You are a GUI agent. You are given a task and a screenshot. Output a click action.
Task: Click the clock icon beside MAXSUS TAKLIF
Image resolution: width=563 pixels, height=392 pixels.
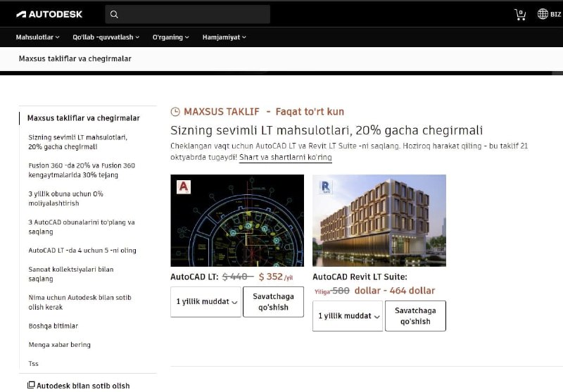pos(175,112)
